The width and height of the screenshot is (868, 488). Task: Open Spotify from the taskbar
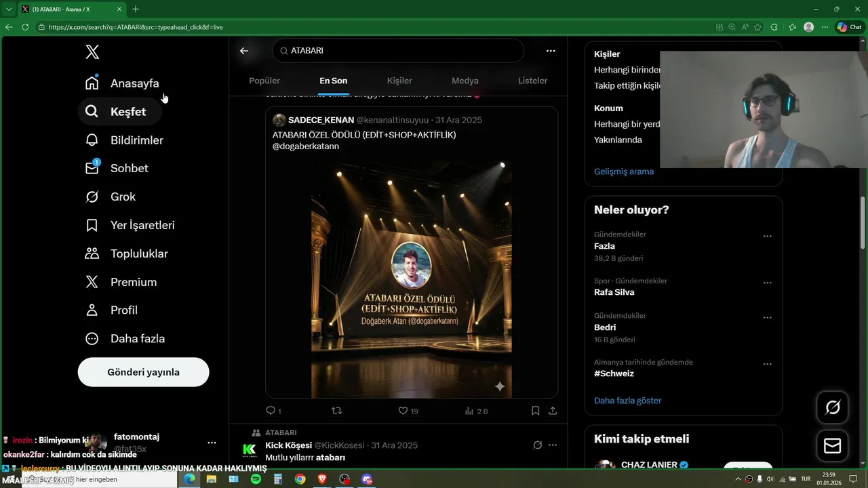256,479
